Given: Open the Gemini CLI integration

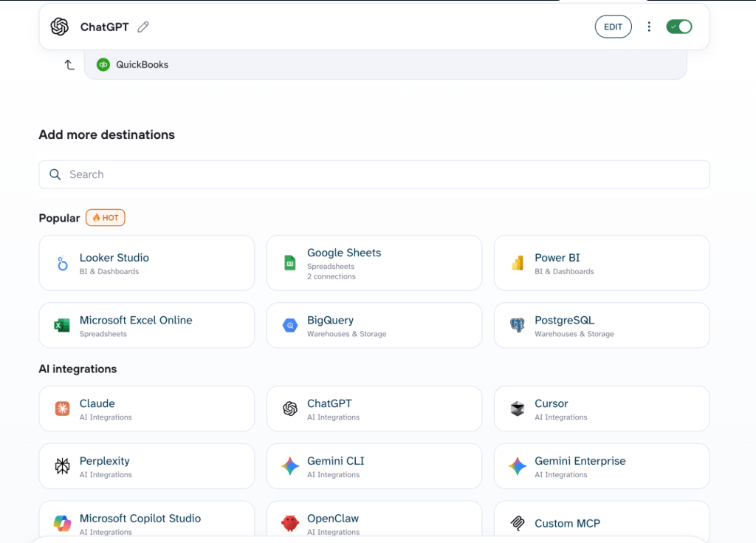Looking at the screenshot, I should [374, 465].
